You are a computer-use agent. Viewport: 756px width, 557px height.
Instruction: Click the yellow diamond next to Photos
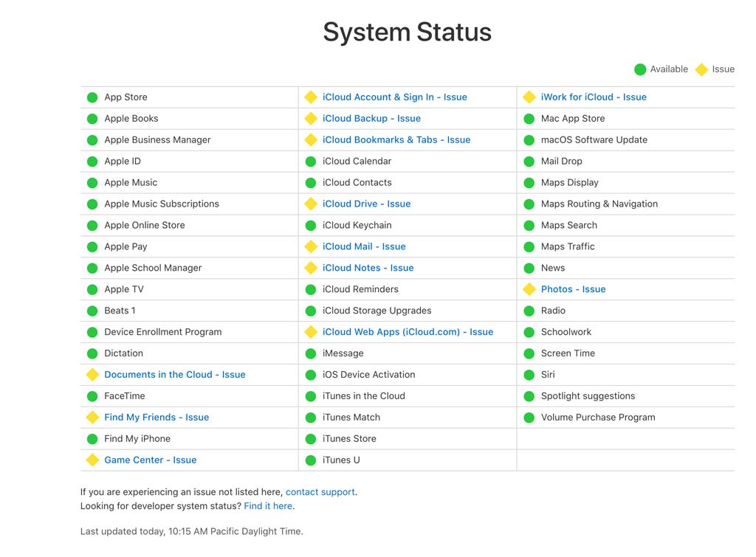tap(529, 290)
